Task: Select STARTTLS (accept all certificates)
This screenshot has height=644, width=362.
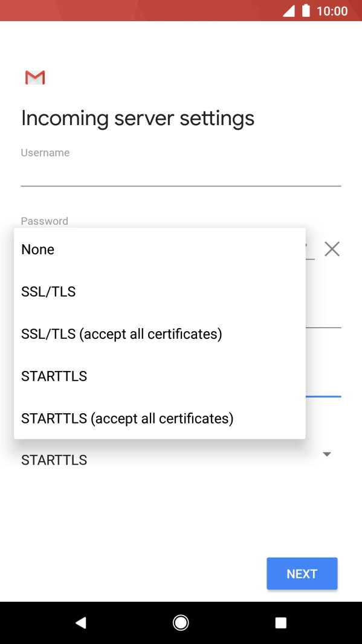Action: pos(127,418)
